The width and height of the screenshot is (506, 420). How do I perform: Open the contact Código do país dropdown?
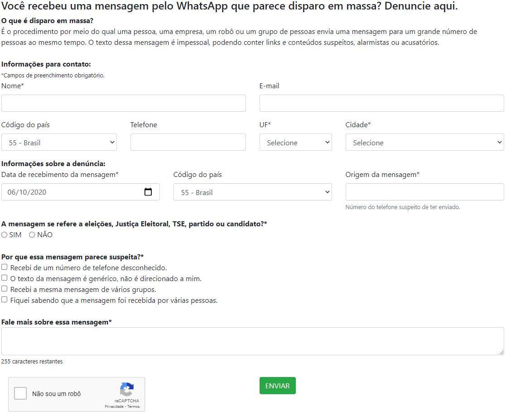[59, 142]
